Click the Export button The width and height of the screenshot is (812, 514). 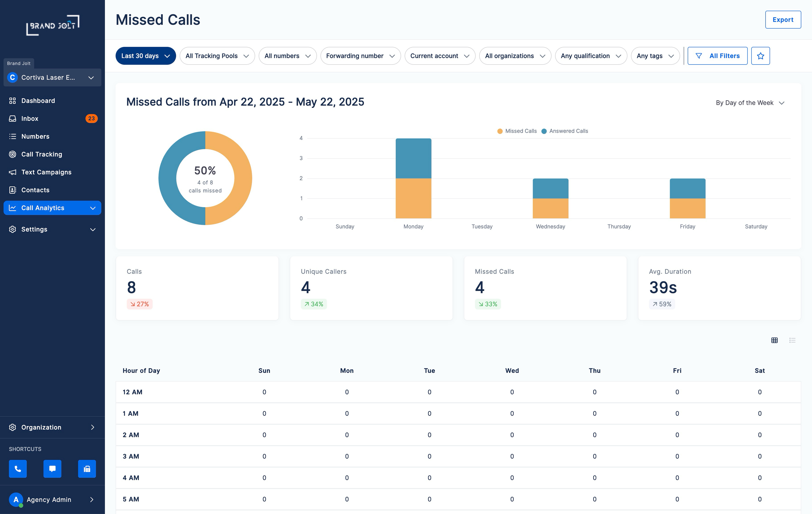pos(783,20)
